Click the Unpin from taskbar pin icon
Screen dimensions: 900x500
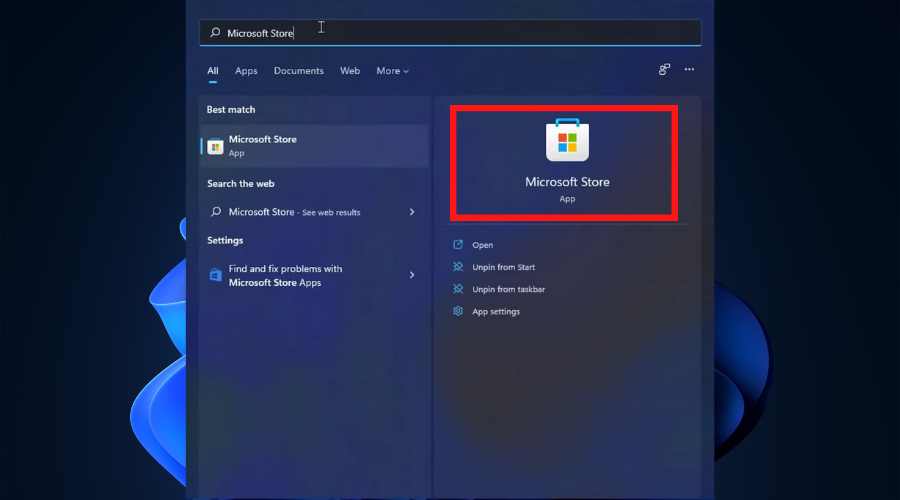click(458, 289)
